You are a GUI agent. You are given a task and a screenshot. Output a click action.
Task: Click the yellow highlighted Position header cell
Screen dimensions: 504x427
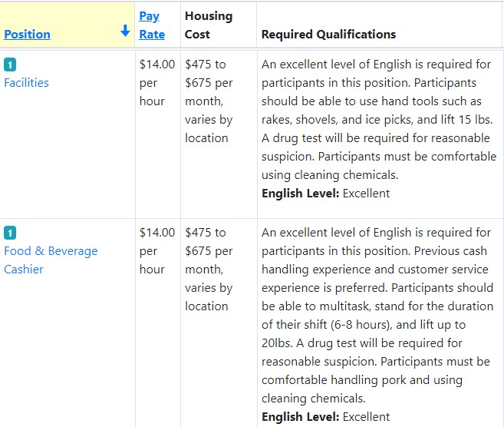pyautogui.click(x=68, y=25)
